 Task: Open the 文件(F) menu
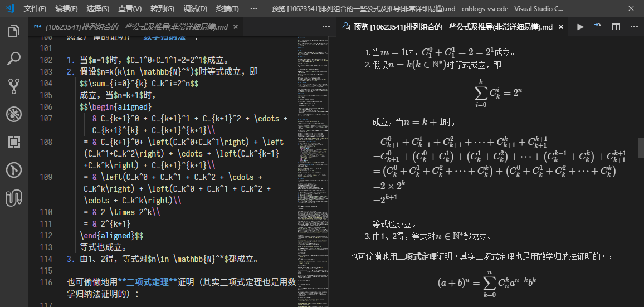click(x=35, y=8)
